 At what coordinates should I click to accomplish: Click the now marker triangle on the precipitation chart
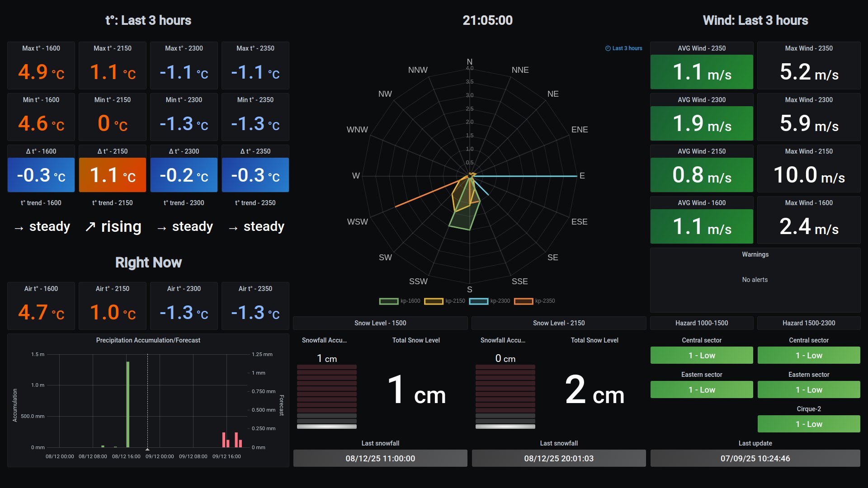[147, 449]
